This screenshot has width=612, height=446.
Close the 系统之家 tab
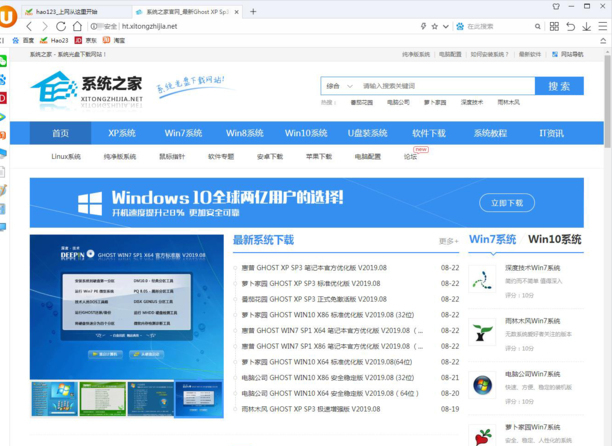[237, 12]
